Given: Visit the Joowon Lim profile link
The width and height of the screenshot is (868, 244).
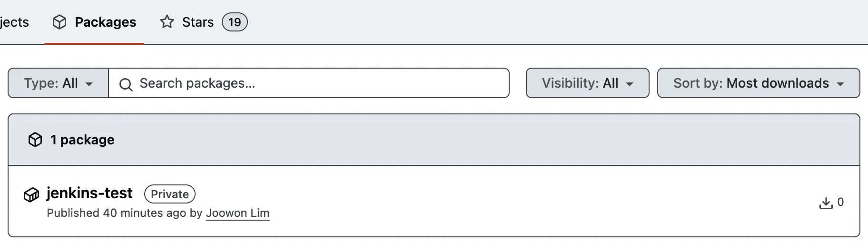Looking at the screenshot, I should [237, 213].
